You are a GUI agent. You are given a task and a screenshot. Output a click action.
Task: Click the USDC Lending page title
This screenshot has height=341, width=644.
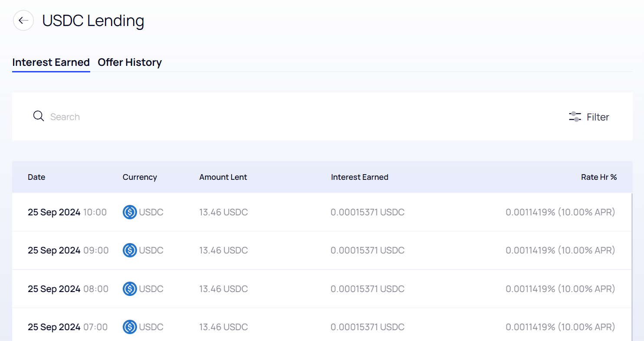pos(92,20)
